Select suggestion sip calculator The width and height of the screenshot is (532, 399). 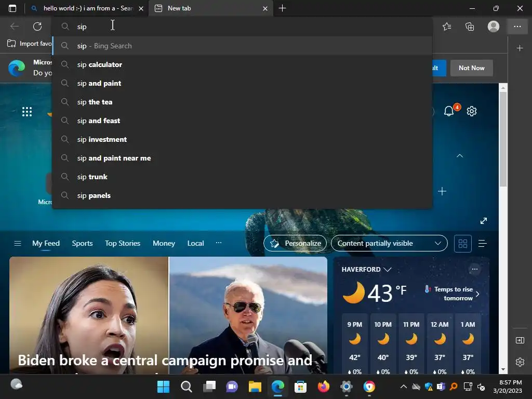pos(242,64)
